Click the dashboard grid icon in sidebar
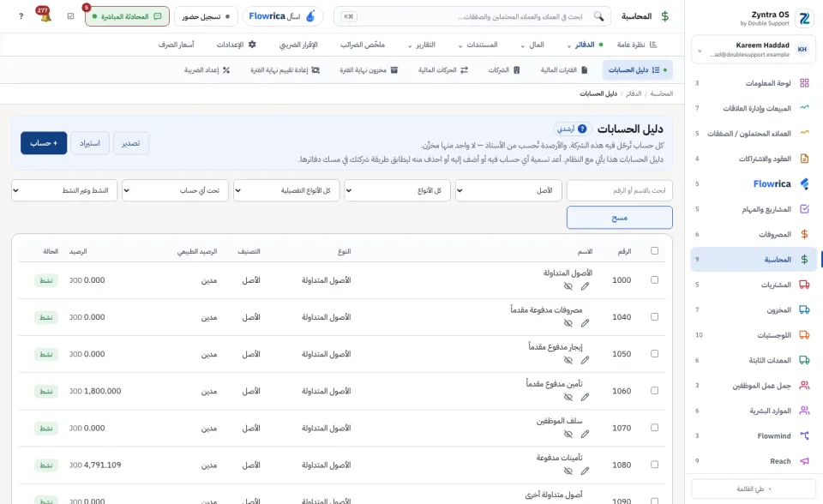The height and width of the screenshot is (504, 823). 804,83
